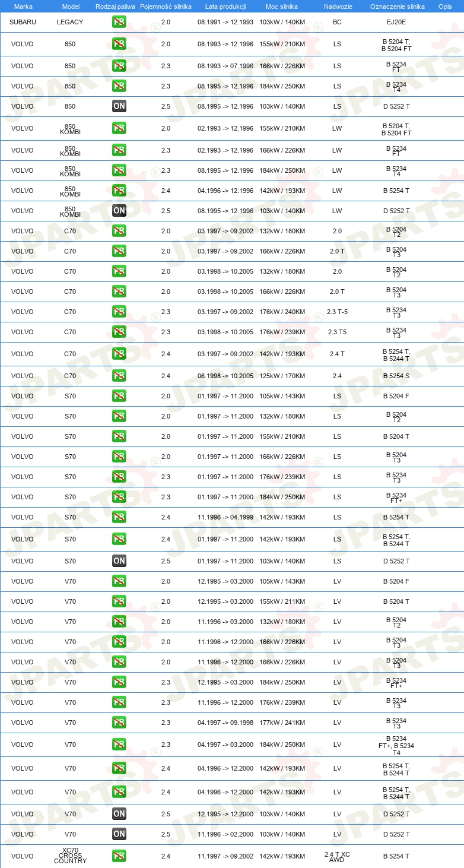Click petrol icon in C70 2.4 T row

click(119, 354)
